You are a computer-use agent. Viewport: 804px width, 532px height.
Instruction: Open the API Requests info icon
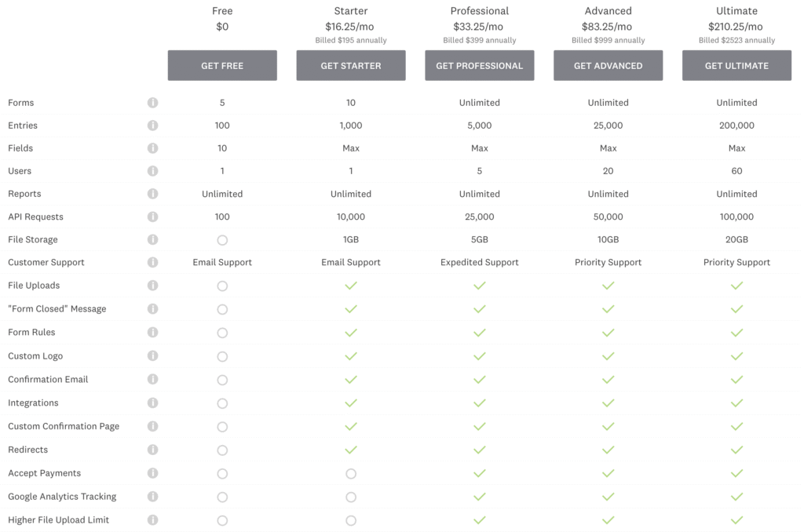point(153,217)
